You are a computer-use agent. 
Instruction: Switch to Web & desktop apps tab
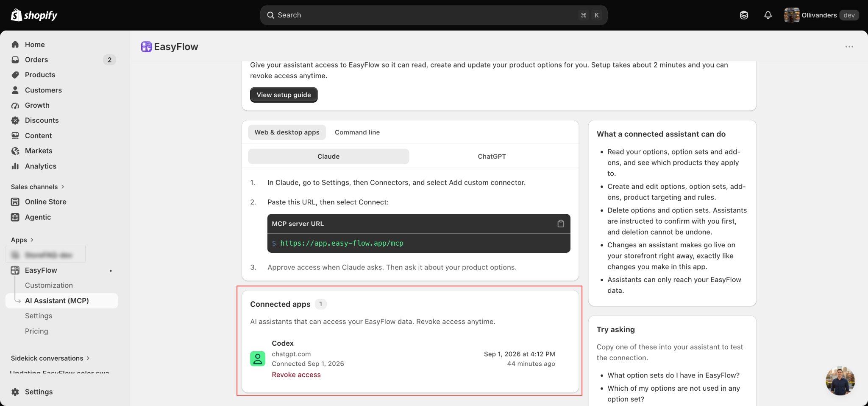coord(287,132)
